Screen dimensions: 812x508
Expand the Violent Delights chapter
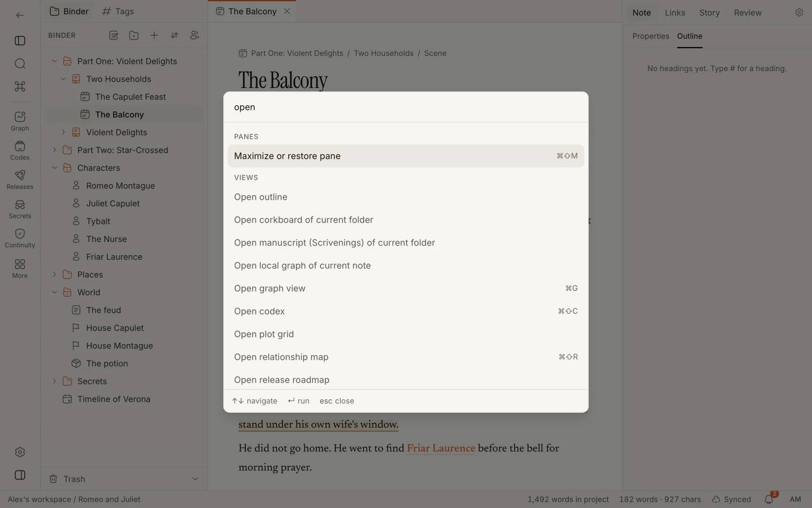[63, 132]
